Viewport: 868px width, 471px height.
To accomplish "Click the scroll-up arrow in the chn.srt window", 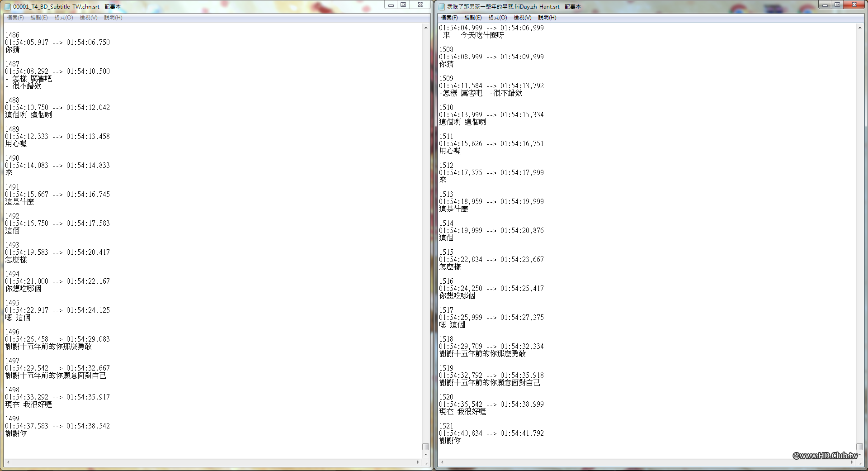I will click(x=426, y=28).
